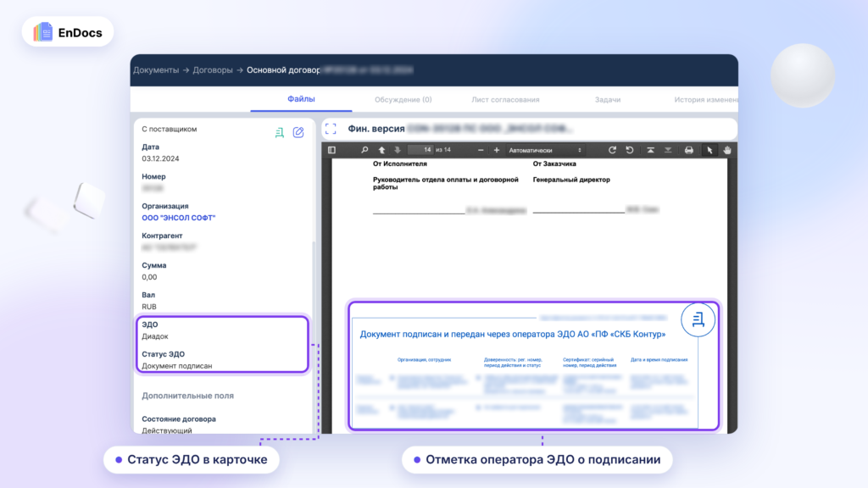The width and height of the screenshot is (868, 488).
Task: Switch to the Файлы tab
Action: click(x=301, y=99)
